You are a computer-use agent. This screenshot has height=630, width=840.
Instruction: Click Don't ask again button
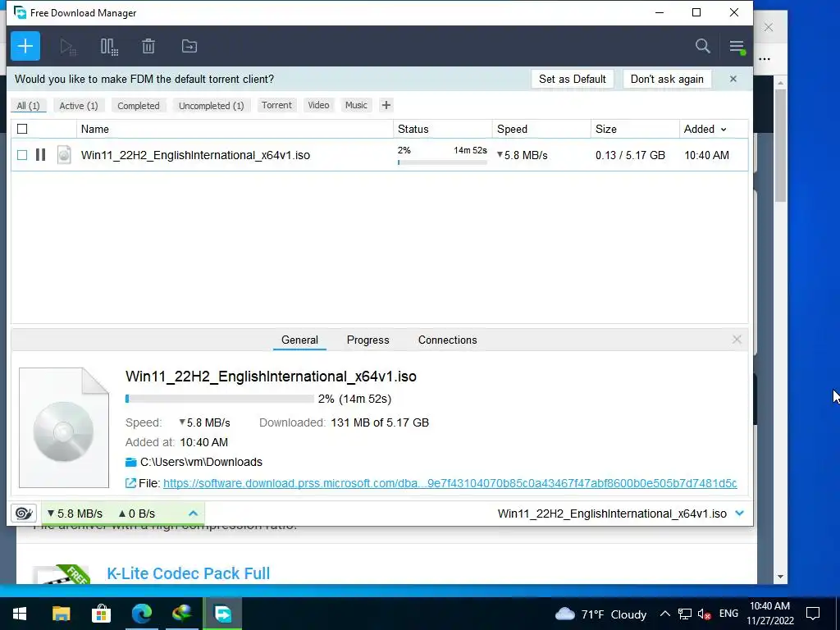[x=667, y=80]
